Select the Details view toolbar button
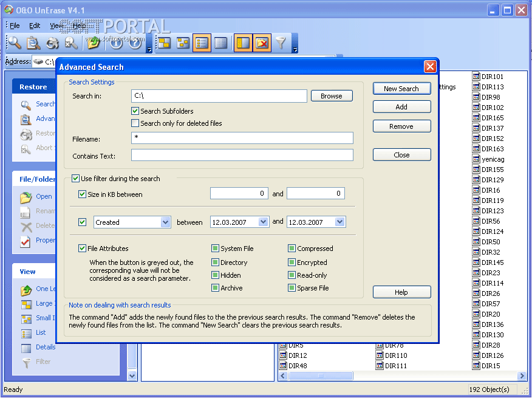 221,43
